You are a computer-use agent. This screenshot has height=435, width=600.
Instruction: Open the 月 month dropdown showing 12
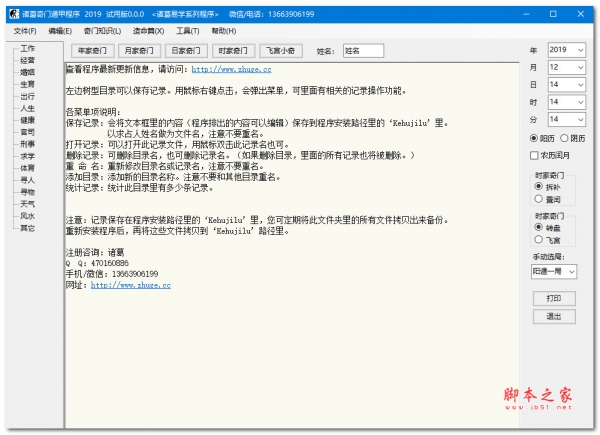point(566,67)
